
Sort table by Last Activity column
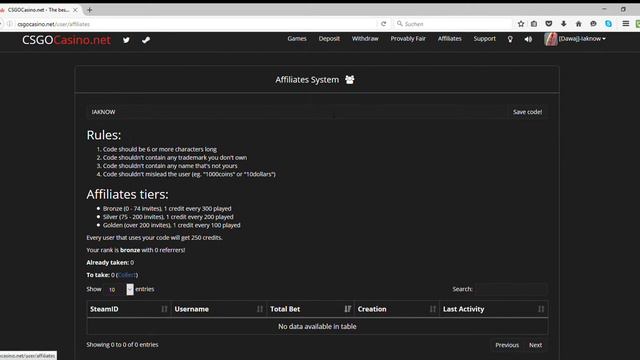[x=493, y=309]
